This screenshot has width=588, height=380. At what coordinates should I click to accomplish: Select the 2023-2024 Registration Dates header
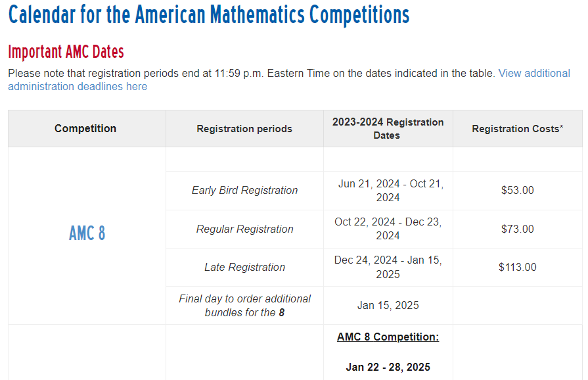(x=388, y=129)
